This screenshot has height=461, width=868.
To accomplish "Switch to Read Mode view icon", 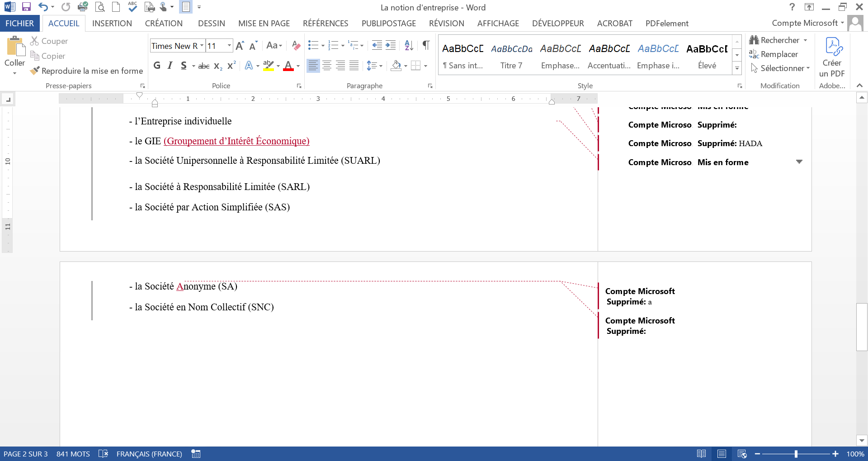I will (x=702, y=454).
